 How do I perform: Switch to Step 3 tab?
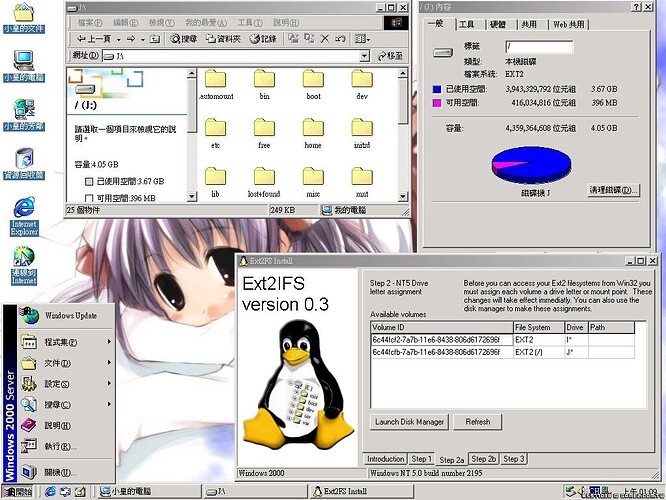[514, 459]
